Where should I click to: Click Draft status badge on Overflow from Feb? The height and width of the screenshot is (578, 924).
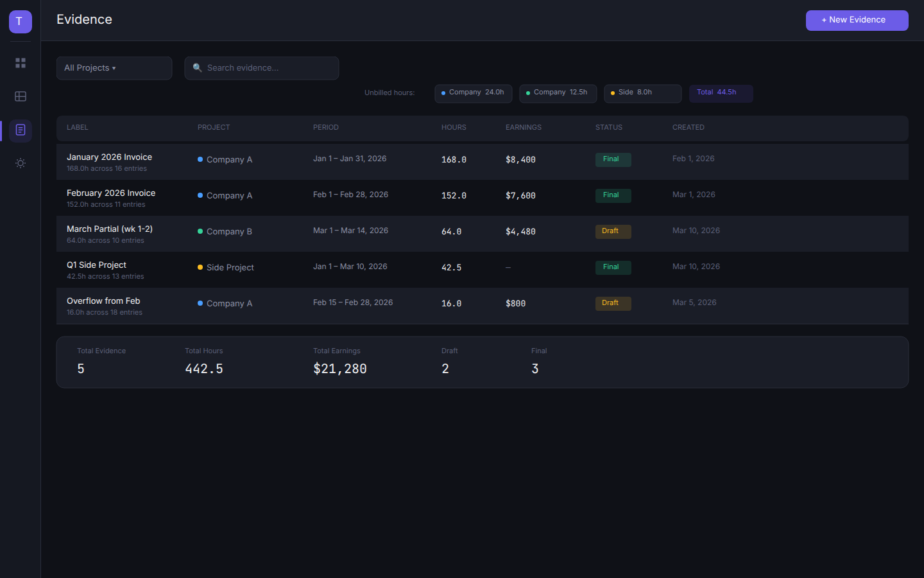pyautogui.click(x=612, y=303)
